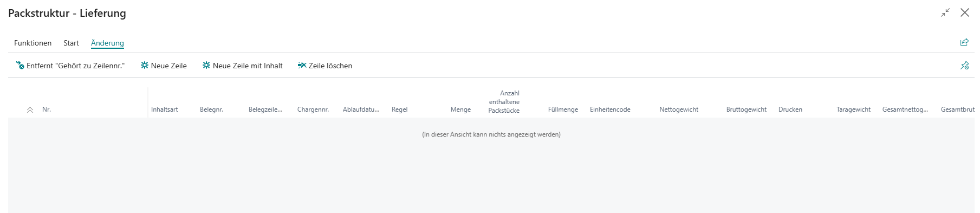Viewport: 980px width, 213px height.
Task: Click the Entfernt "Gehört zu Zeilennr." icon
Action: click(20, 66)
